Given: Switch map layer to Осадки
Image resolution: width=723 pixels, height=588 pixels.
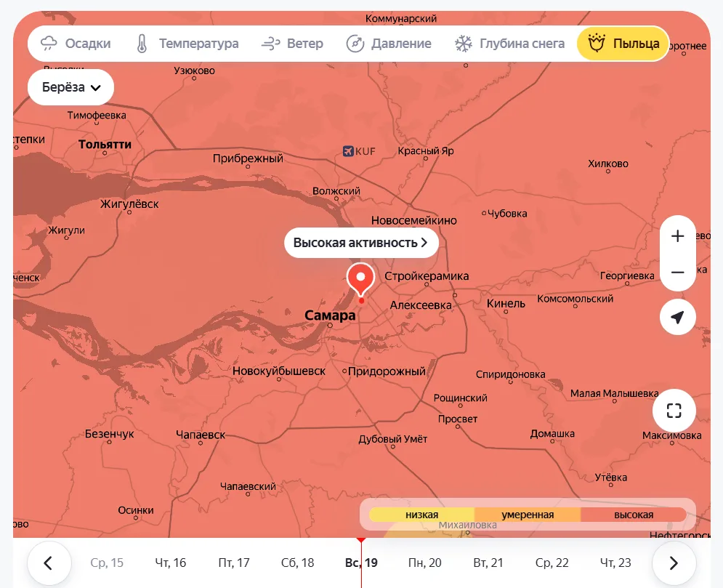Looking at the screenshot, I should point(76,44).
